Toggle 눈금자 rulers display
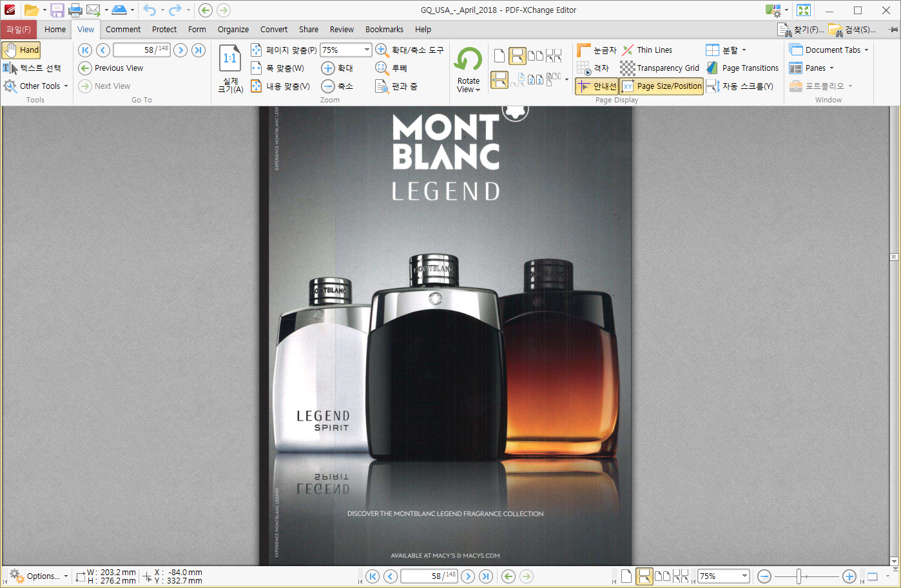 [597, 50]
